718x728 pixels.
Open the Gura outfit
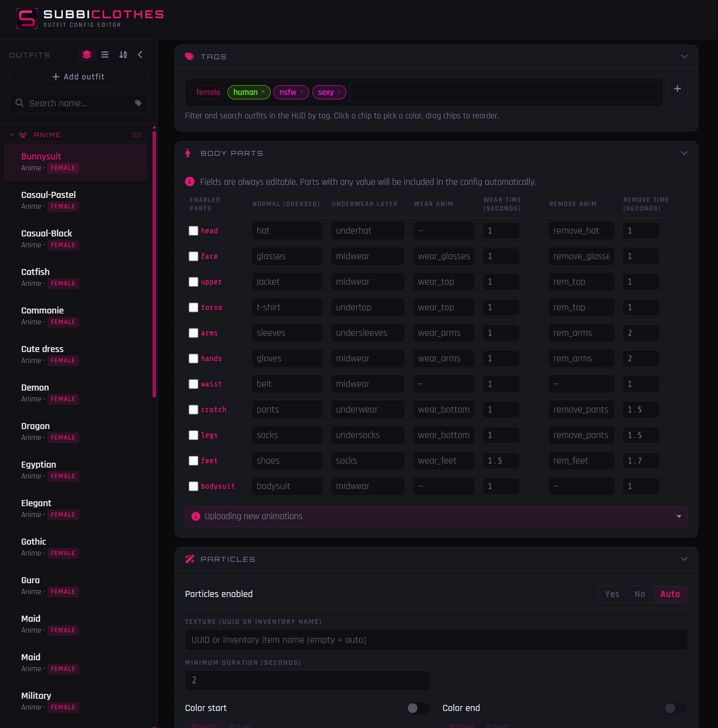point(75,586)
